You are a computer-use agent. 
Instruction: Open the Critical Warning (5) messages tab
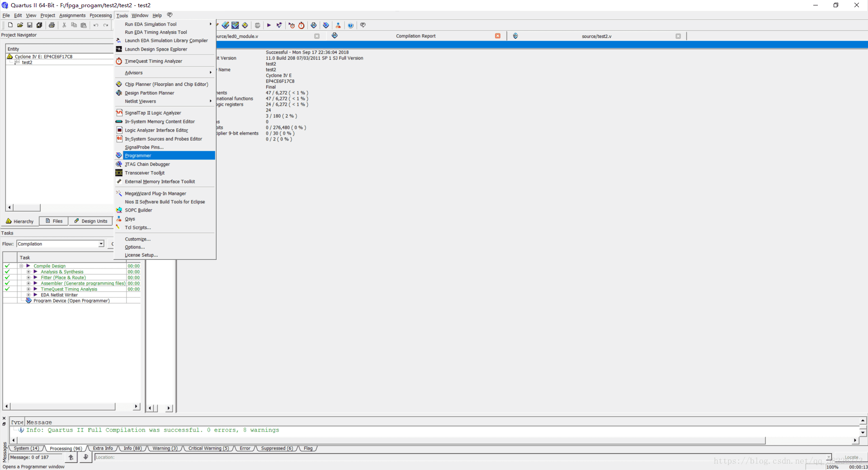pos(208,448)
